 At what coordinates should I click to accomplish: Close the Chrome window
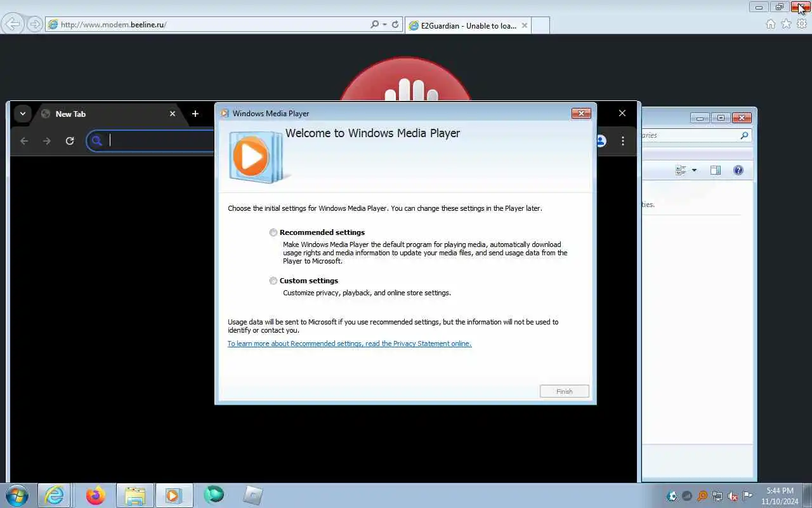pyautogui.click(x=622, y=113)
